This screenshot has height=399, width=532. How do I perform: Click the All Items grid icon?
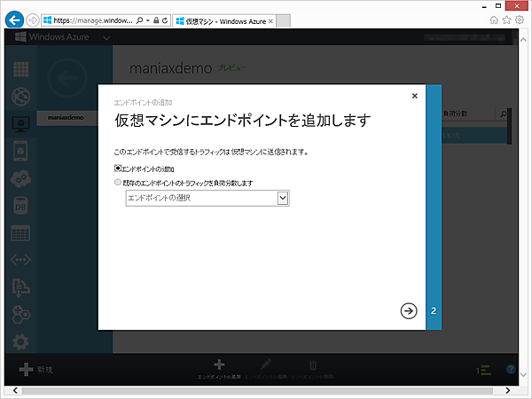point(21,70)
